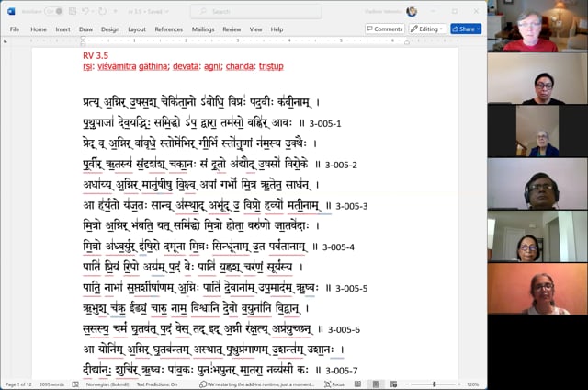588x390 pixels.
Task: Click the red heading RV 3.5
Action: (x=96, y=55)
